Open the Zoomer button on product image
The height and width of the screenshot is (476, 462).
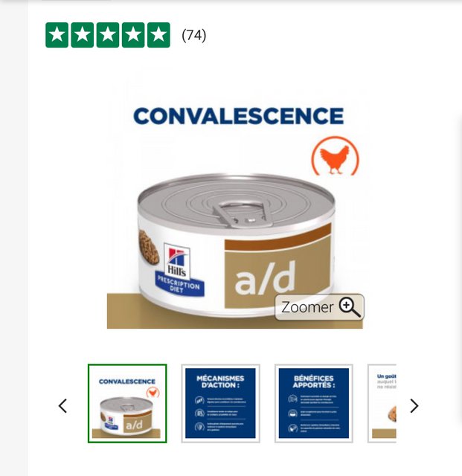coord(320,307)
